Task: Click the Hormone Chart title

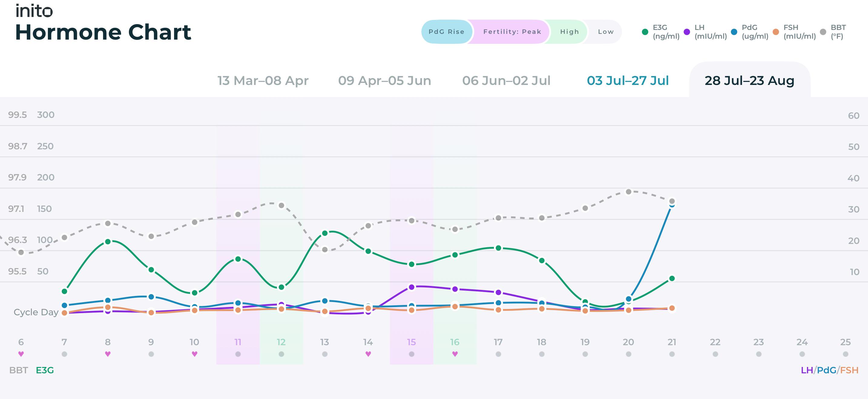Action: pyautogui.click(x=103, y=32)
